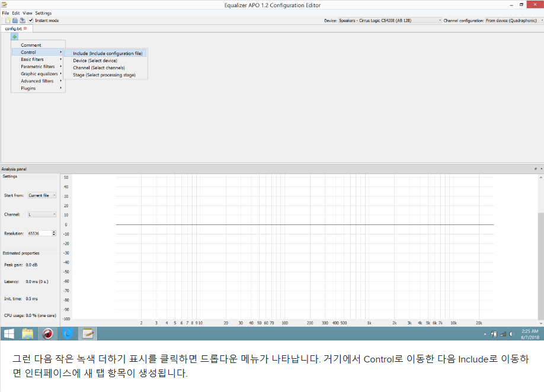Click the scrollbar up arrow of the graph
Image resolution: width=544 pixels, height=392 pixels.
click(541, 177)
